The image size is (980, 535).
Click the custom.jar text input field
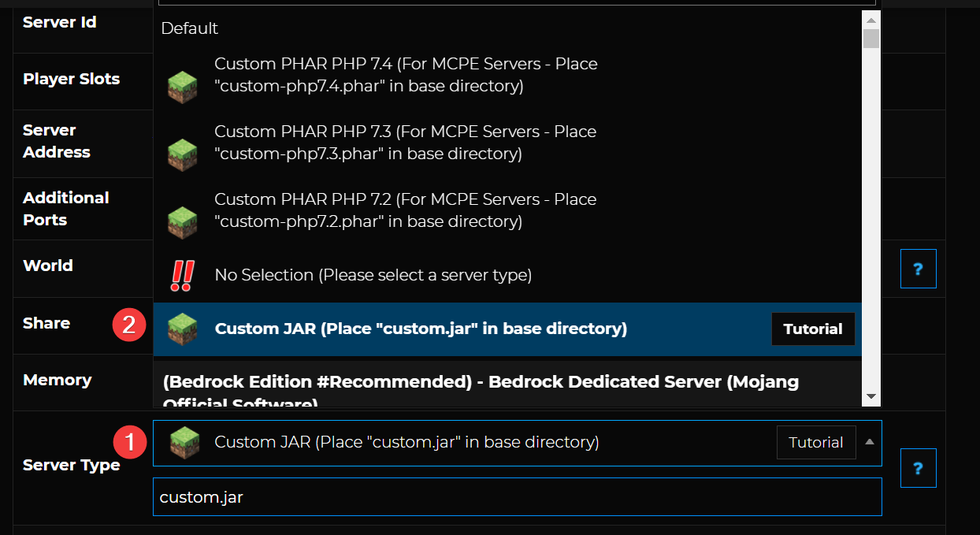pos(517,497)
